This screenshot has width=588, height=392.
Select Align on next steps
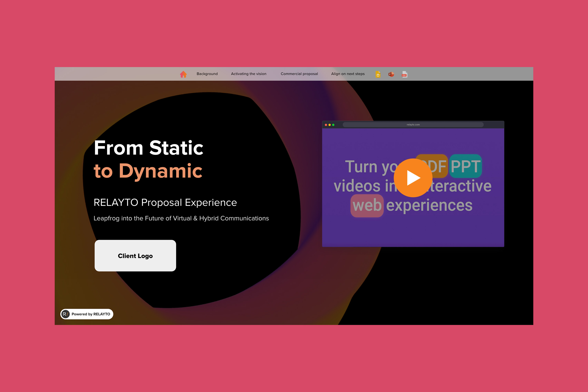click(x=348, y=74)
